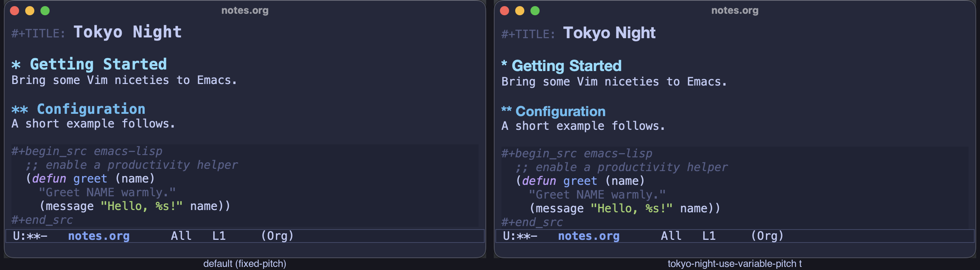Click the "Greet NAME warmly." docstring, left window
The image size is (980, 270).
[x=107, y=192]
